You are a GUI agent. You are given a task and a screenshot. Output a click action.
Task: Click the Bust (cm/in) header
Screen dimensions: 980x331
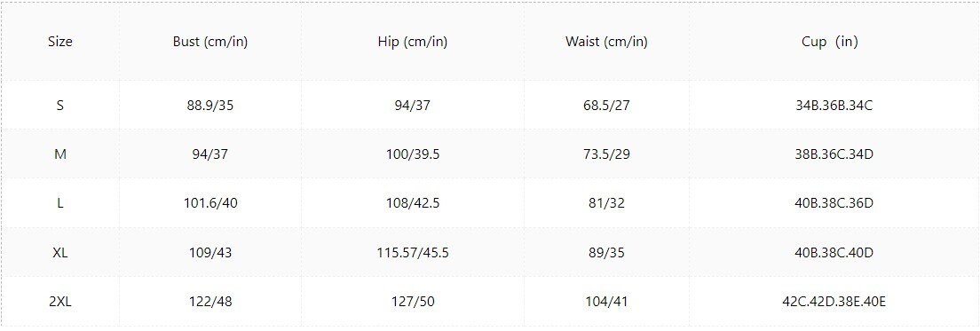pyautogui.click(x=210, y=42)
